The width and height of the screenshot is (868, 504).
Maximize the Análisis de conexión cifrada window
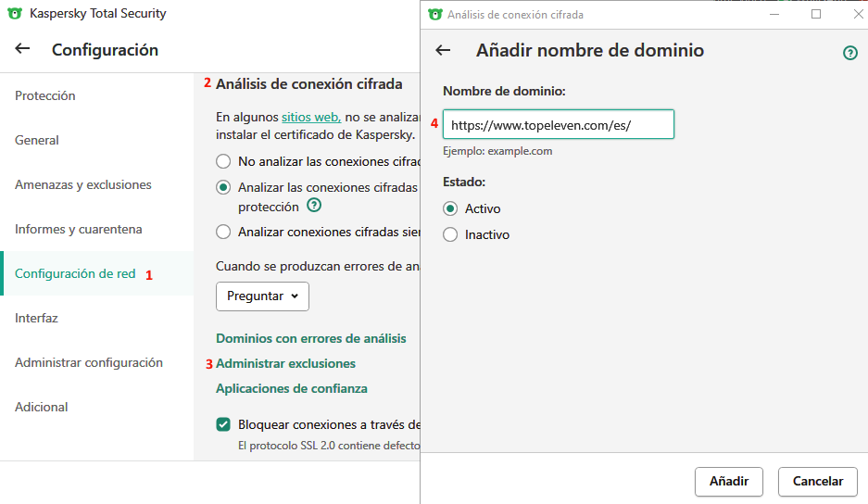coord(816,14)
